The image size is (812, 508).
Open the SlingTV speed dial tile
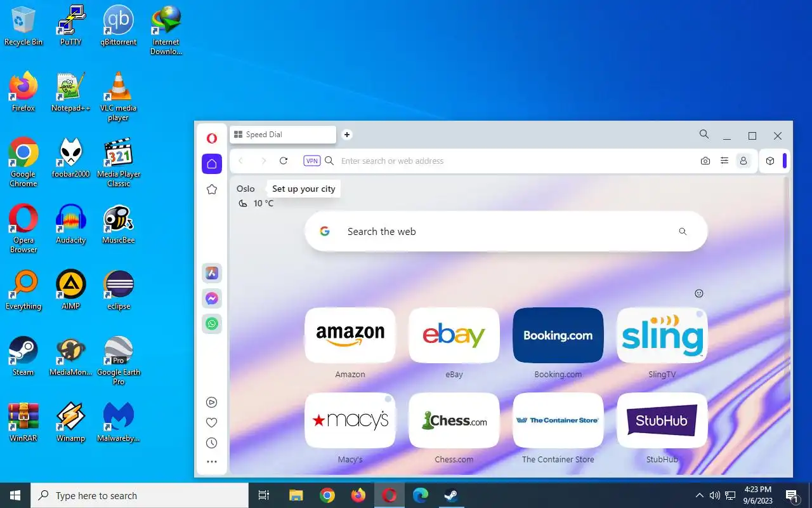point(662,335)
